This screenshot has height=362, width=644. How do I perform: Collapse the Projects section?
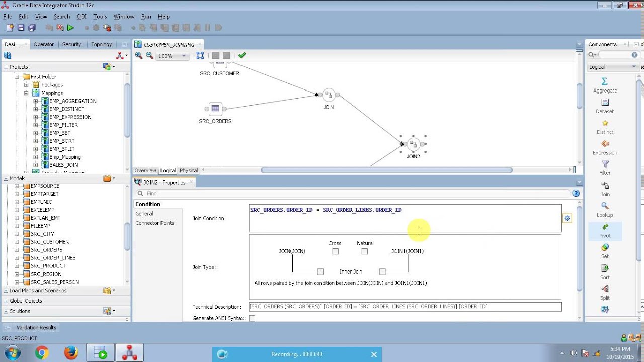click(x=6, y=67)
